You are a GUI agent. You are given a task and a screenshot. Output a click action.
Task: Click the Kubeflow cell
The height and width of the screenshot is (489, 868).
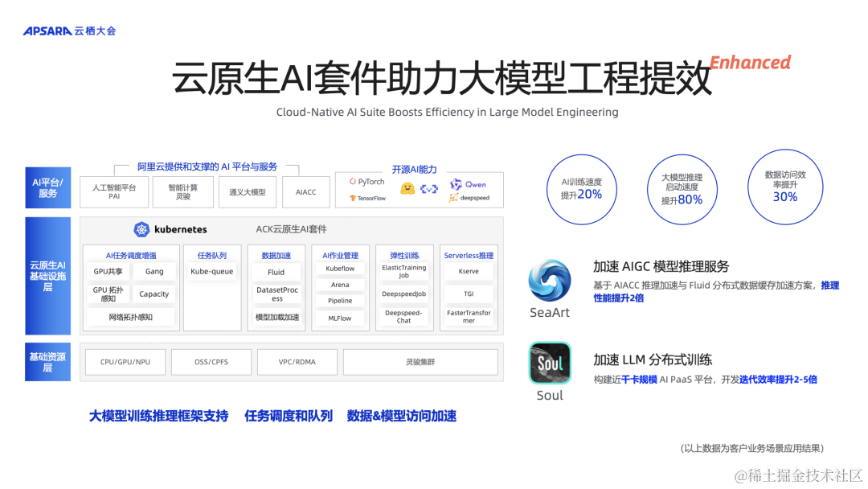tap(340, 269)
